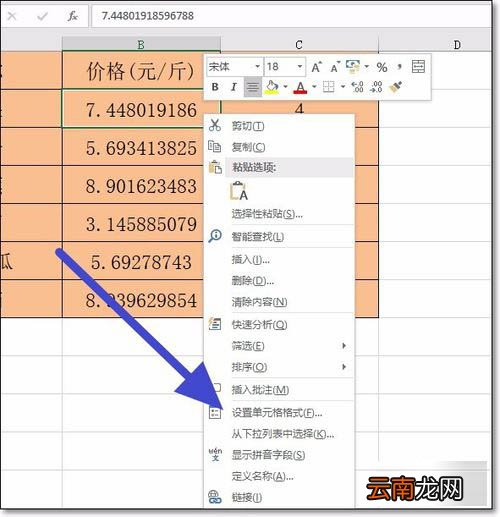This screenshot has height=517, width=500.
Task: Expand the font color dropdown arrow
Action: tap(314, 87)
